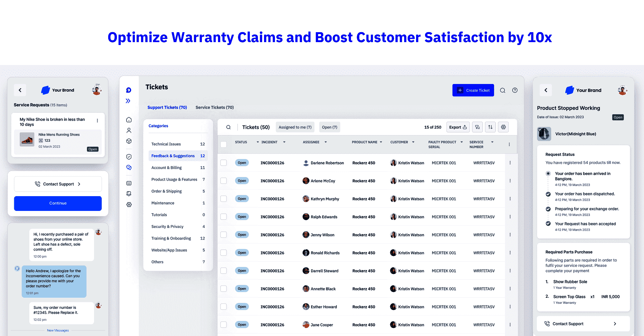Click the help question mark icon
The width and height of the screenshot is (644, 336).
coord(515,90)
